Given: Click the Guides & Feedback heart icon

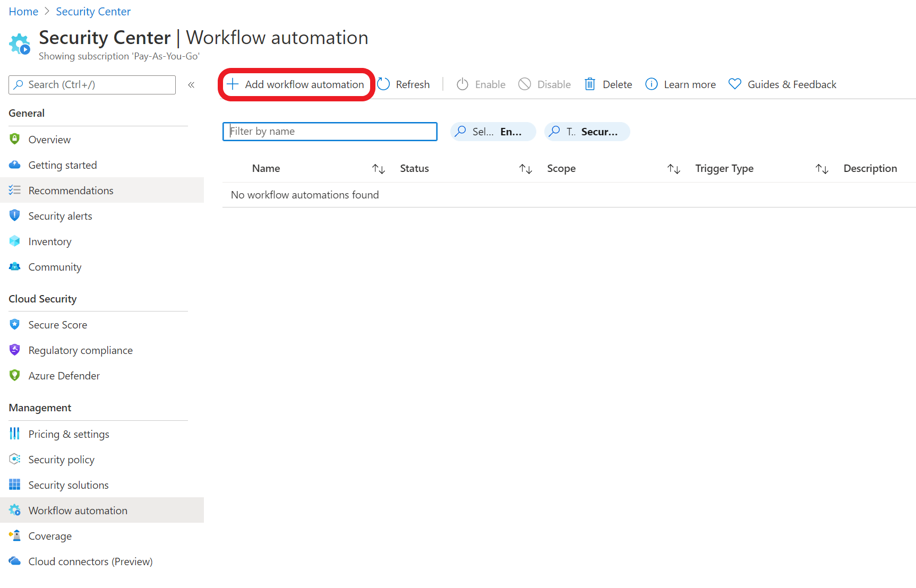Looking at the screenshot, I should point(735,84).
